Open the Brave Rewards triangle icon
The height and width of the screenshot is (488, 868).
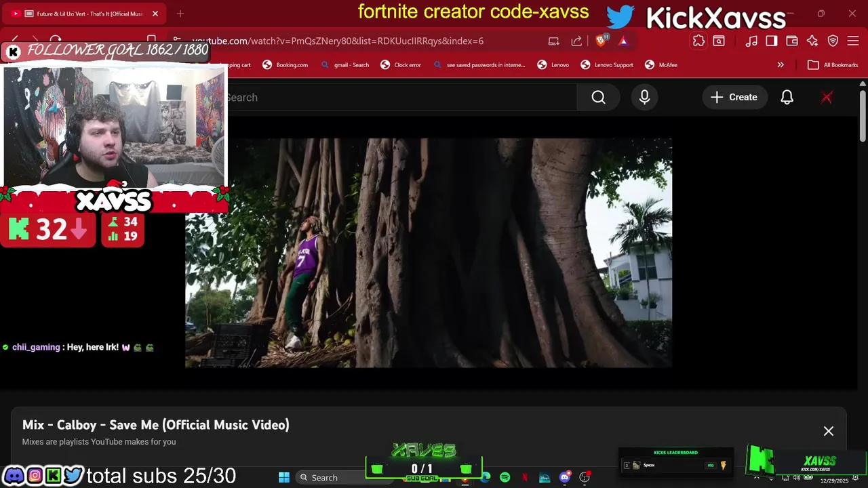tap(623, 41)
